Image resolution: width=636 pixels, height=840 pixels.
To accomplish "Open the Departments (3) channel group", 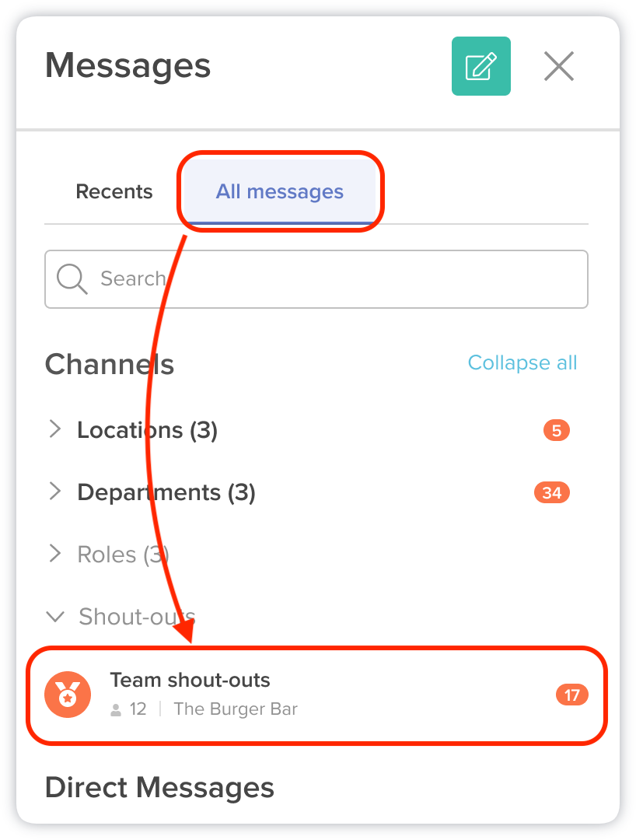I will pyautogui.click(x=166, y=492).
